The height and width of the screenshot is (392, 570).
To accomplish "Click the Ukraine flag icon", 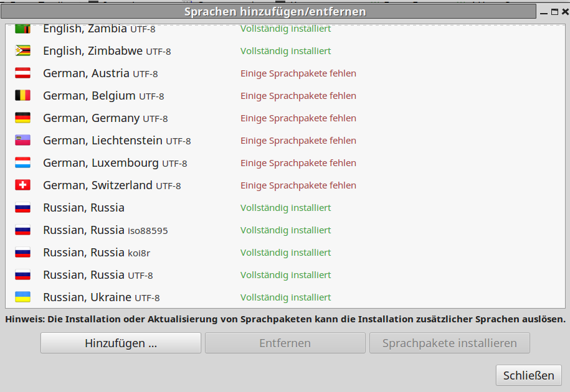I will click(22, 297).
